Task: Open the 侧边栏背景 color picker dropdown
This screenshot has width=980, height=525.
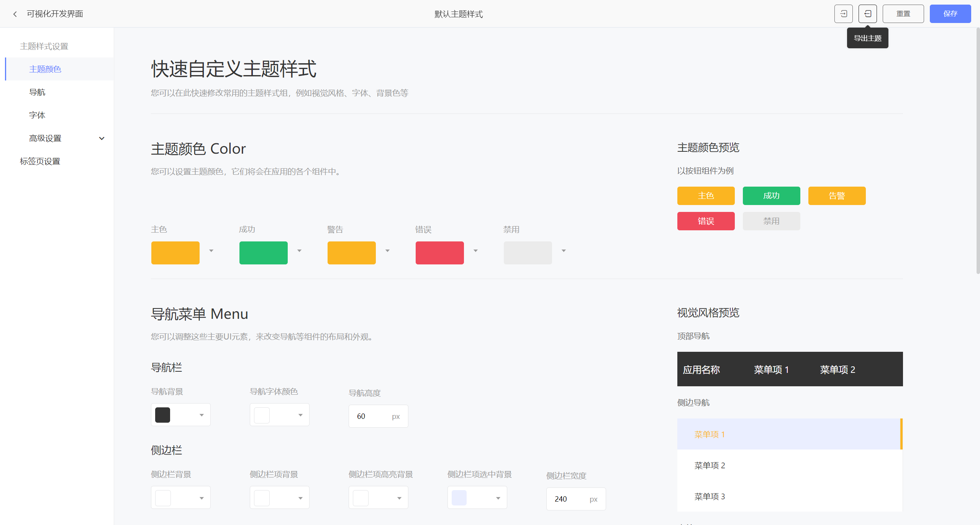Action: 181,497
